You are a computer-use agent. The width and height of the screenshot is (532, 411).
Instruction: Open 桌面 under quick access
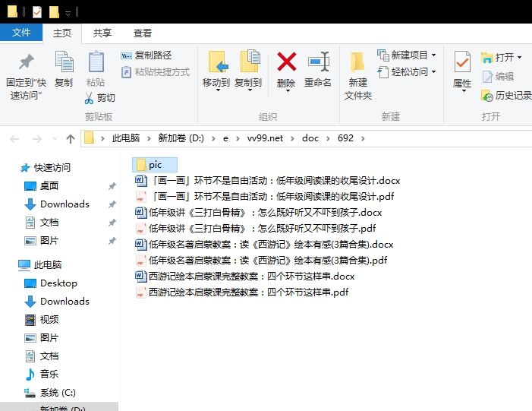click(x=42, y=186)
